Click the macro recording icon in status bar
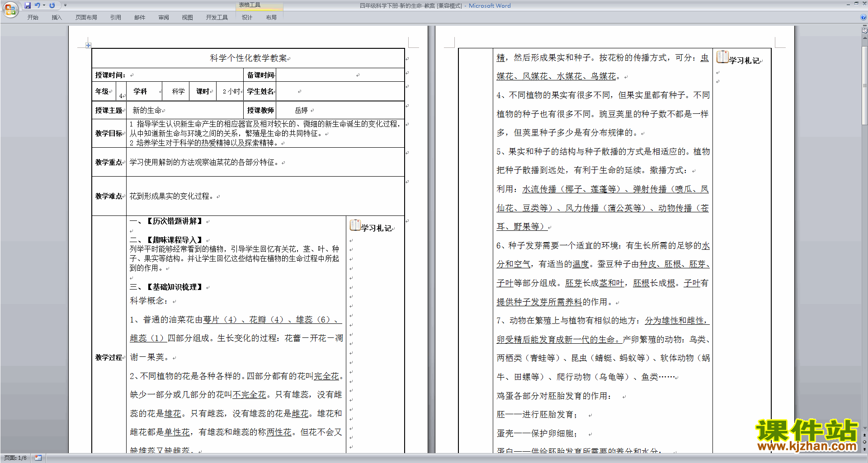 (38, 458)
